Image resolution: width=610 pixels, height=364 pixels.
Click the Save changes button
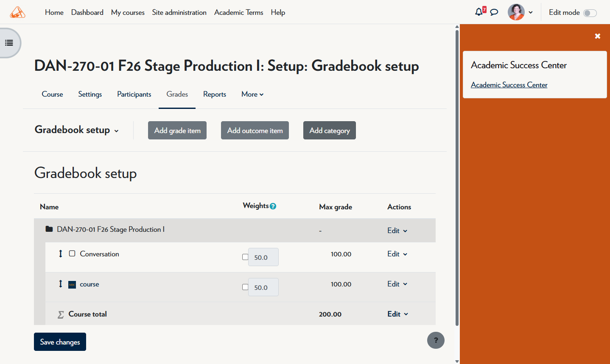tap(60, 342)
